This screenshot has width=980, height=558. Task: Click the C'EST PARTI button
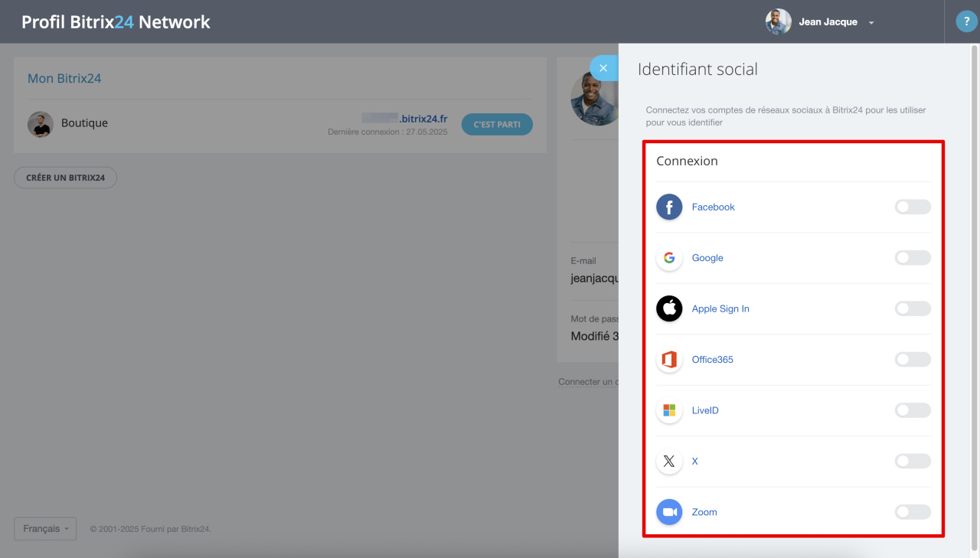point(497,125)
